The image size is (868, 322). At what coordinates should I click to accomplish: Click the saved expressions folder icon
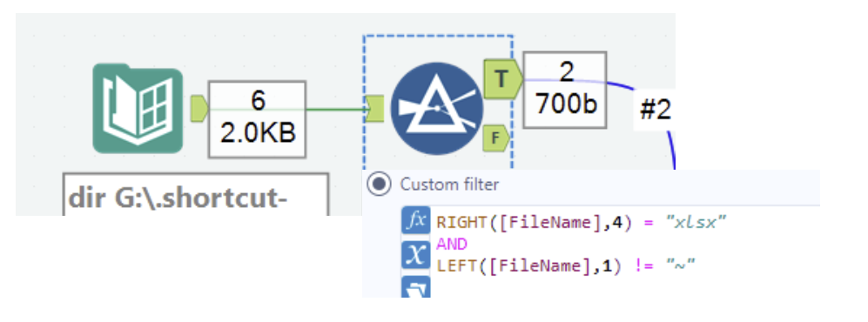pyautogui.click(x=415, y=286)
